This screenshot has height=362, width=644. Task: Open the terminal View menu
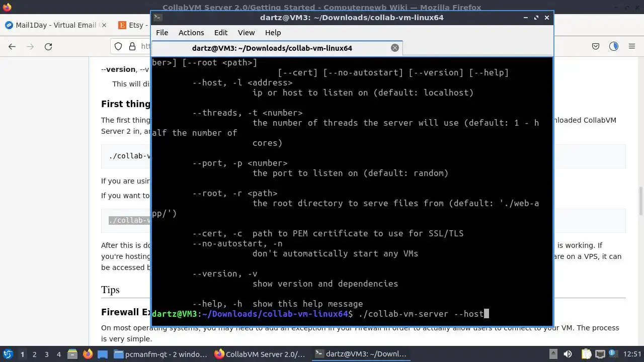coord(246,32)
